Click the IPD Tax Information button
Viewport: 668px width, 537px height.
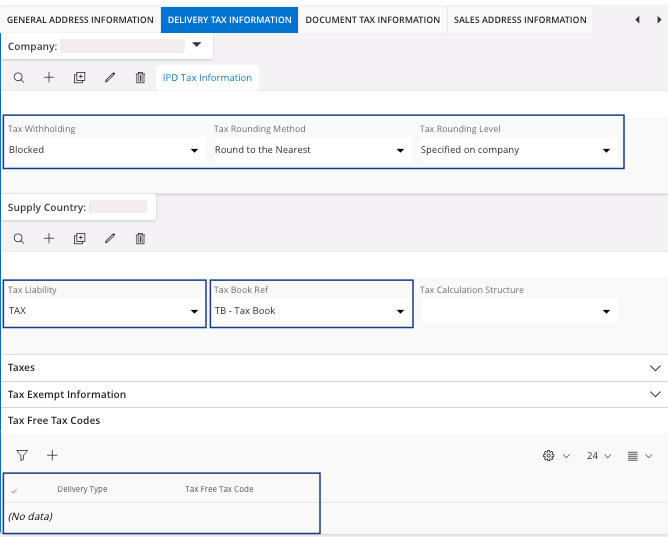tap(207, 78)
